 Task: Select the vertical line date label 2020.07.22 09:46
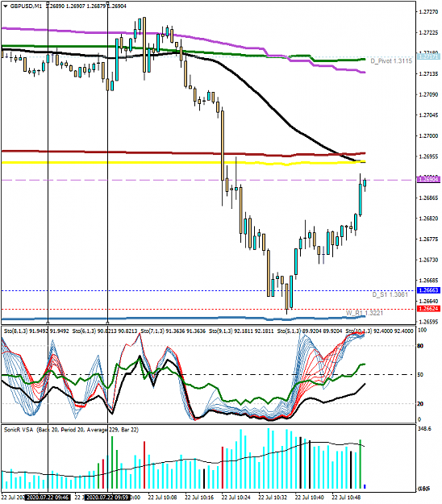(48, 498)
